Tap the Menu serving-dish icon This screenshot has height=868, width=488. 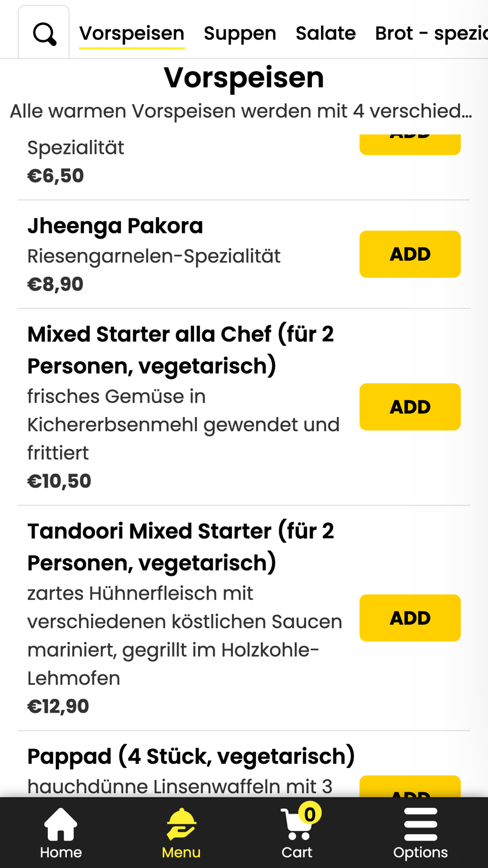tap(181, 824)
